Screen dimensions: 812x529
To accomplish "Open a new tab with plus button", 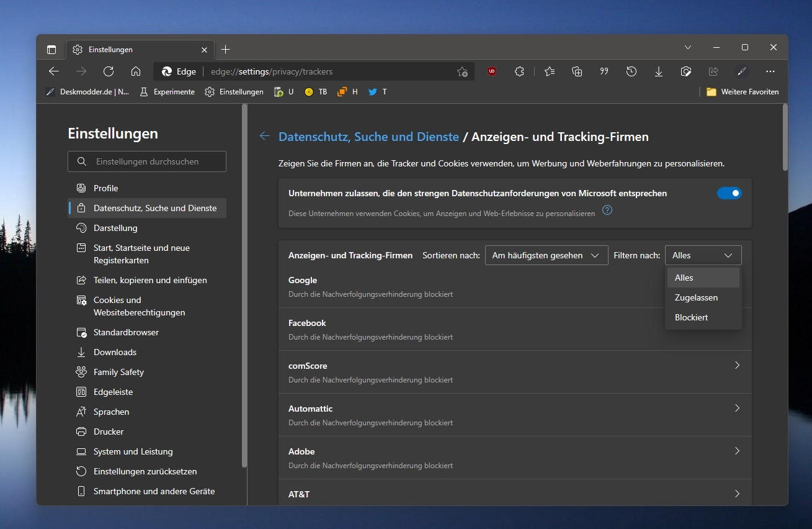I will tap(225, 49).
